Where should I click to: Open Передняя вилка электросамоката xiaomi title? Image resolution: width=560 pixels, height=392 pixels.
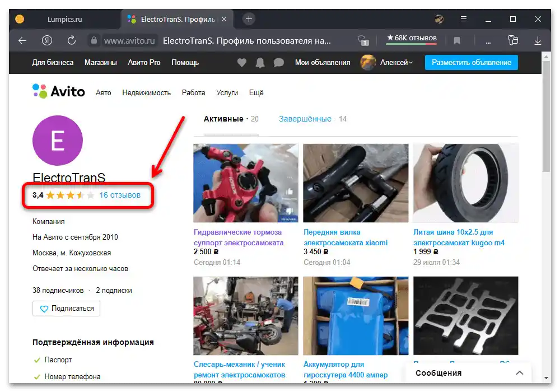point(346,237)
